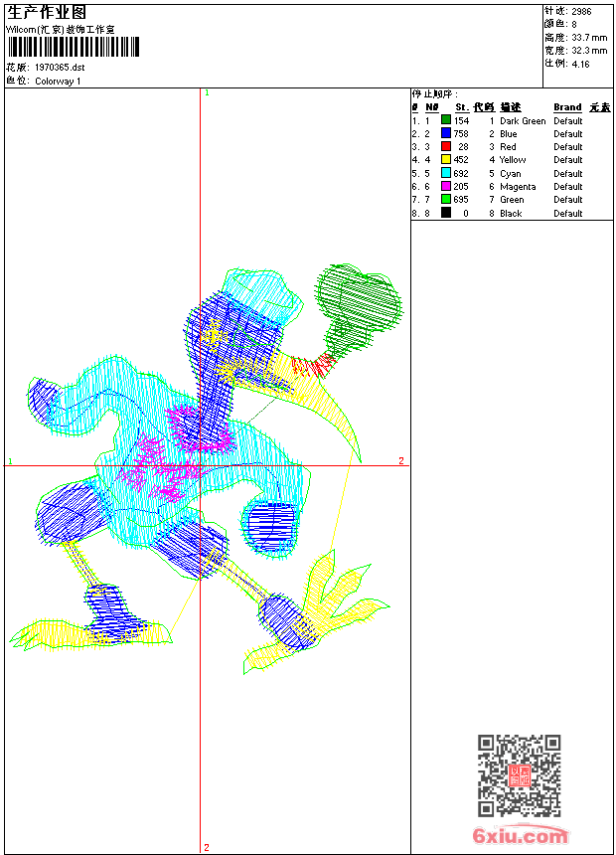616x855 pixels.
Task: Click the 'Yellow' description text
Action: (513, 160)
